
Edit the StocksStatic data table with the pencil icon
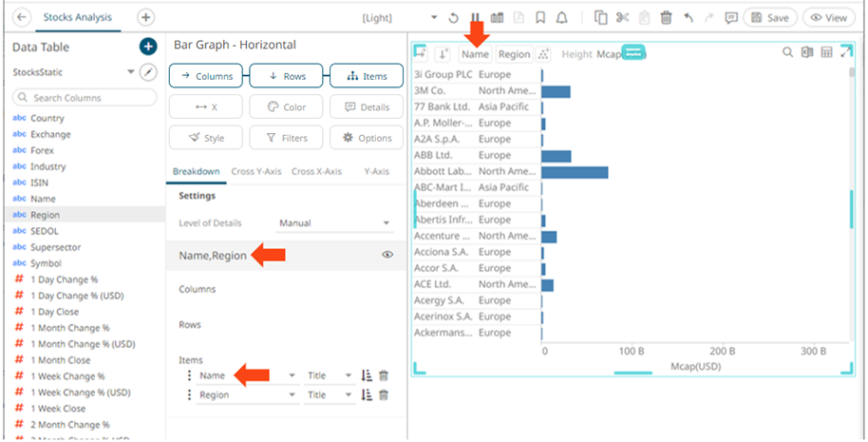(x=147, y=72)
